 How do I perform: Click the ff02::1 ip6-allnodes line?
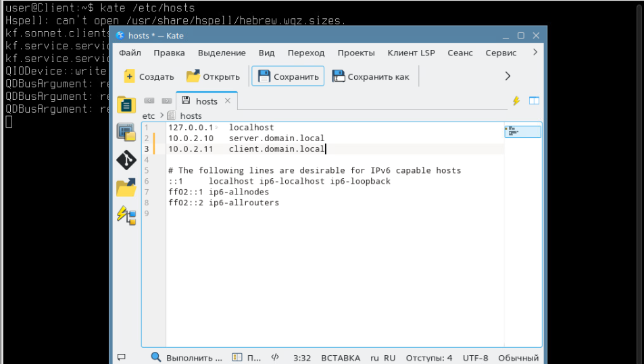[218, 192]
